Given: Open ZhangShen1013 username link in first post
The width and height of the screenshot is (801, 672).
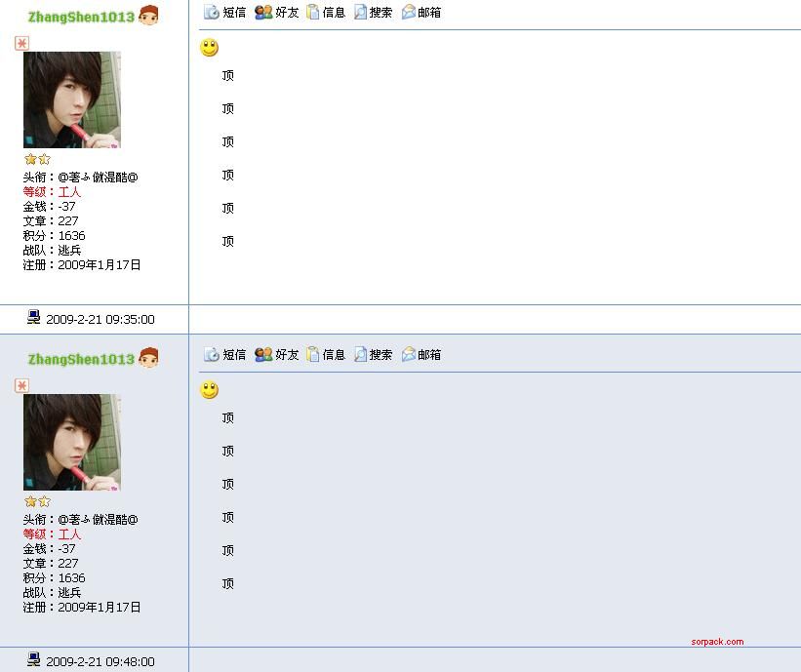Looking at the screenshot, I should 81,17.
